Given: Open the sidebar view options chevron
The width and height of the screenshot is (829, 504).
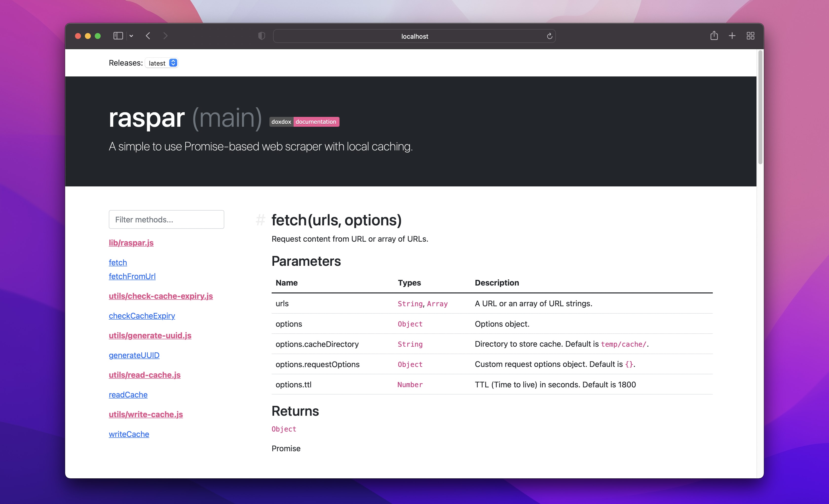Looking at the screenshot, I should pyautogui.click(x=131, y=36).
